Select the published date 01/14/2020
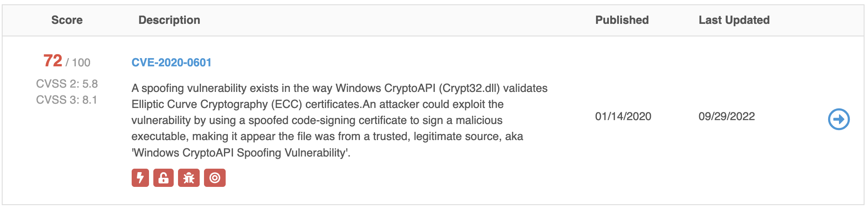Screen dimensions: 868x209 pyautogui.click(x=623, y=116)
